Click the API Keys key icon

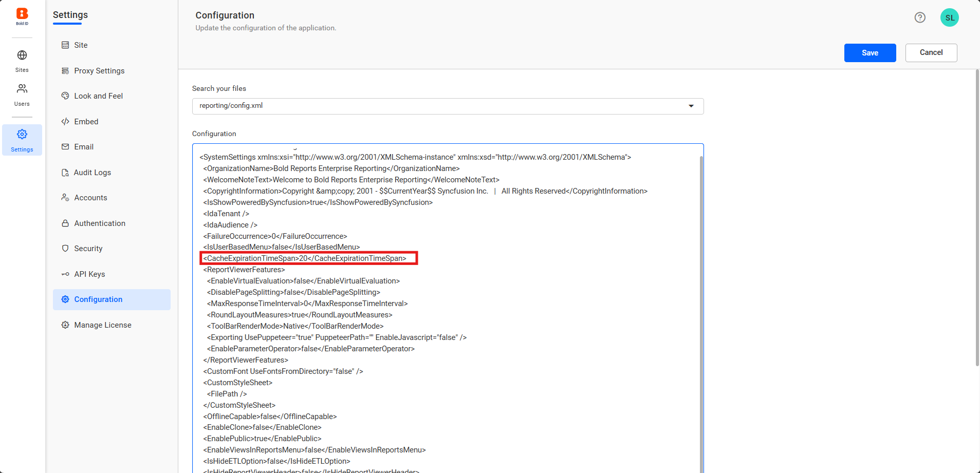65,274
